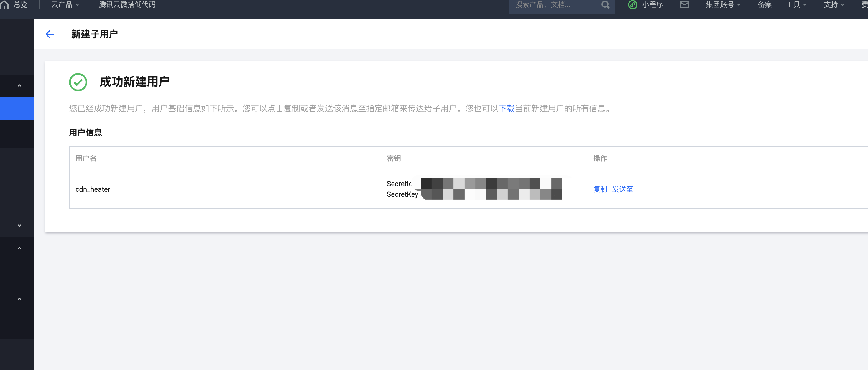868x370 pixels.
Task: Open the mail envelope icon
Action: click(684, 5)
